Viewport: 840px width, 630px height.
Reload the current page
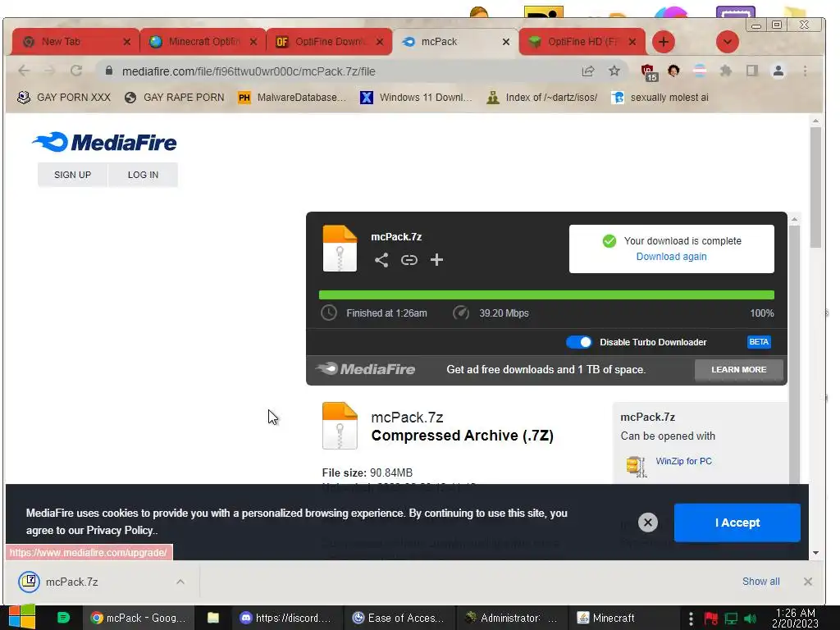pos(76,71)
